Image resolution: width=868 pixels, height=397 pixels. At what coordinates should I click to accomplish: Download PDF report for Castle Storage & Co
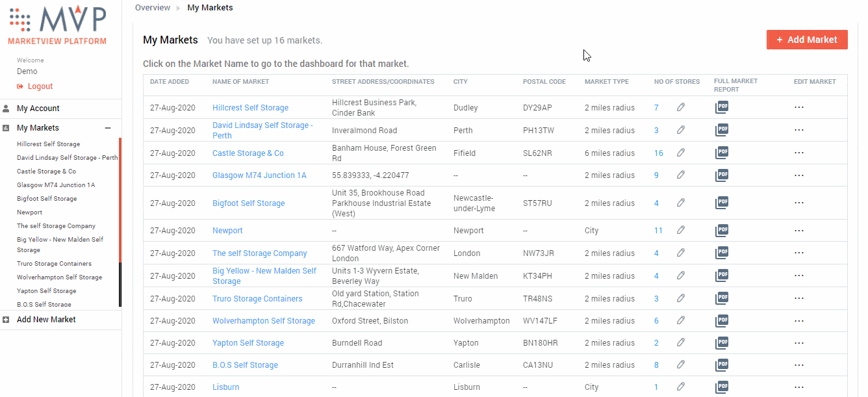(721, 153)
